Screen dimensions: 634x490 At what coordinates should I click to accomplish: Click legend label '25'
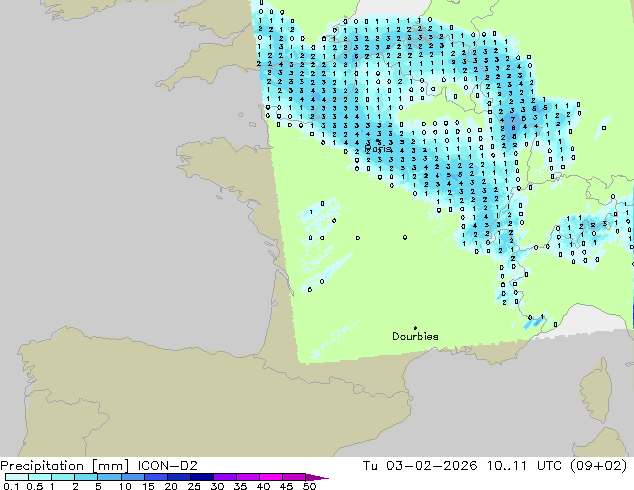pyautogui.click(x=194, y=486)
